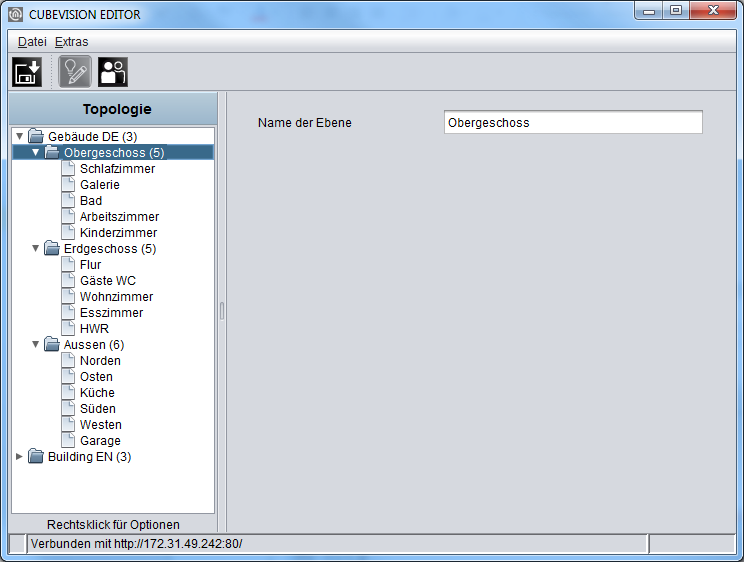The width and height of the screenshot is (744, 562).
Task: Click the Gäste WC page icon
Action: 68,281
